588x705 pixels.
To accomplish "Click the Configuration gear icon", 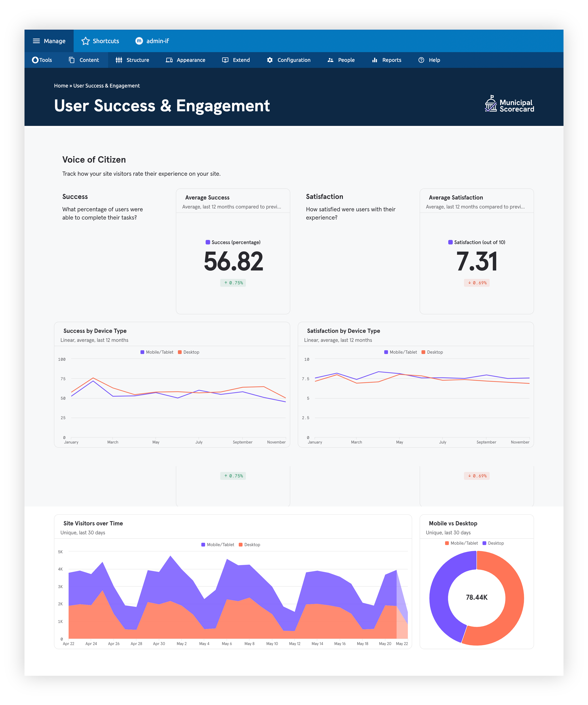I will [270, 60].
